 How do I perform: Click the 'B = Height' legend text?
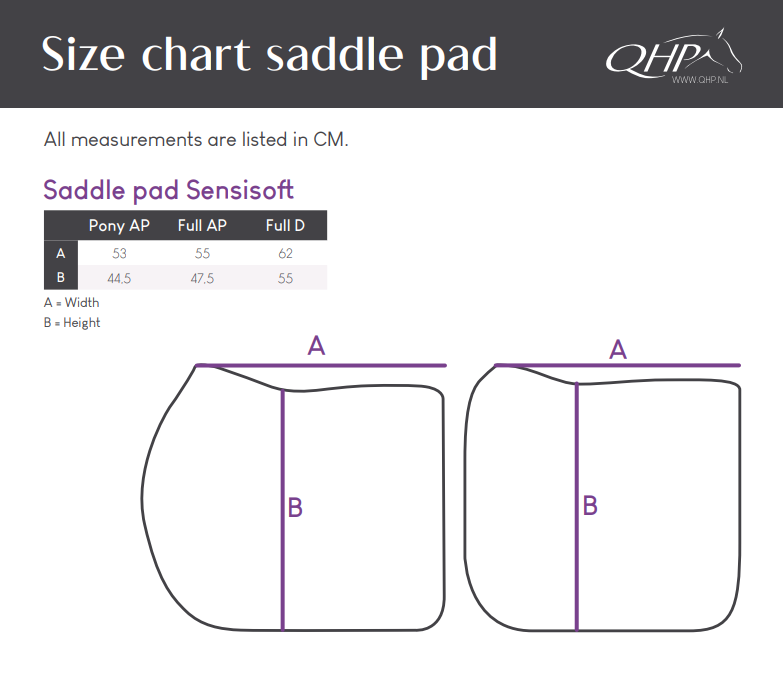pos(72,323)
